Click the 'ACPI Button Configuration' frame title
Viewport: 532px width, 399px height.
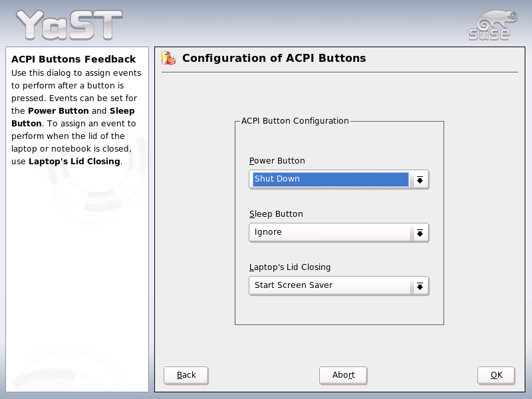tap(295, 121)
